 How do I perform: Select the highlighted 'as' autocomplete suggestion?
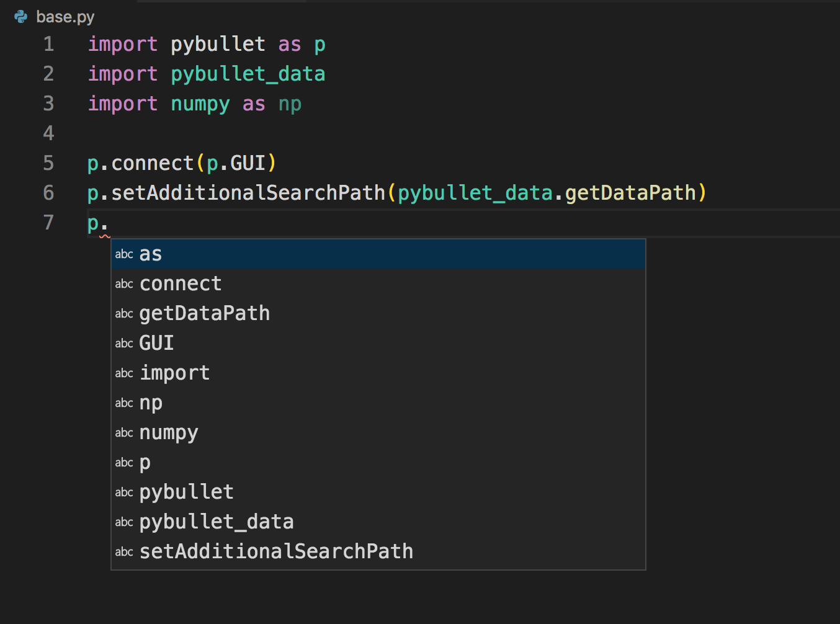(150, 254)
